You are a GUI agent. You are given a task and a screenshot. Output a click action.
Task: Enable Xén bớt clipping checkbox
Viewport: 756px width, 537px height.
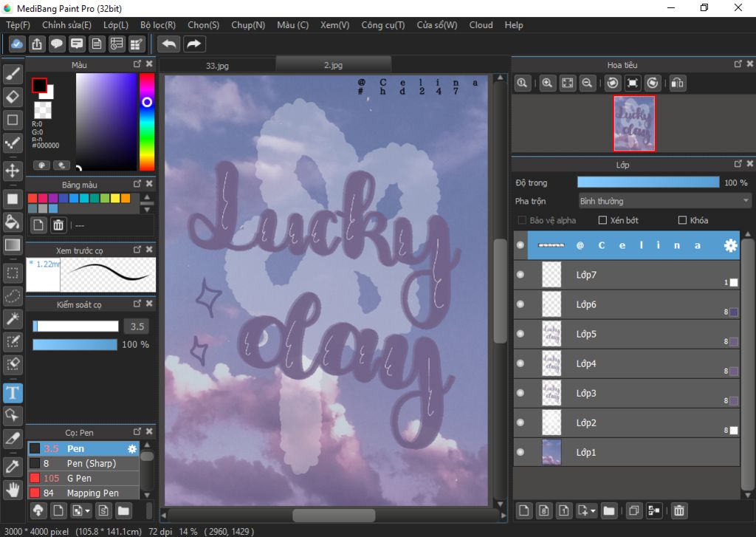pyautogui.click(x=602, y=221)
